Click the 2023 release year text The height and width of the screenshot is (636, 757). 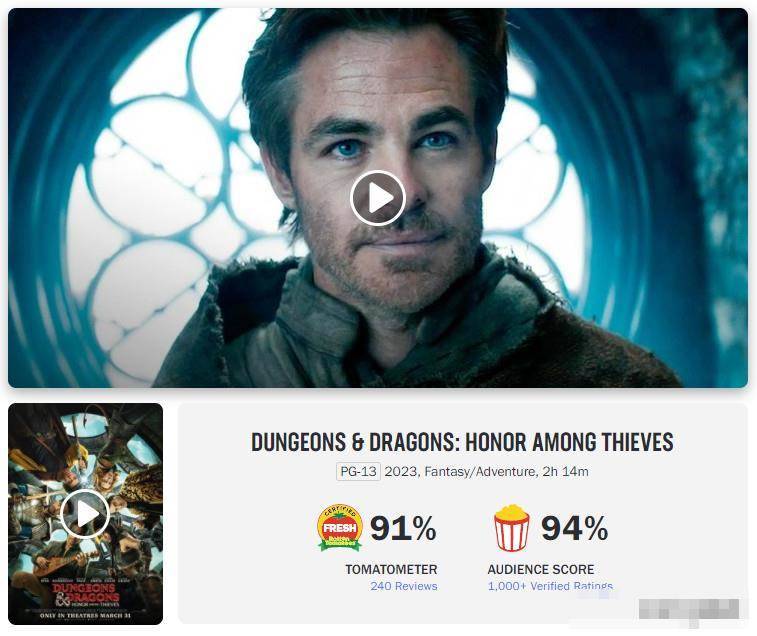pyautogui.click(x=401, y=471)
